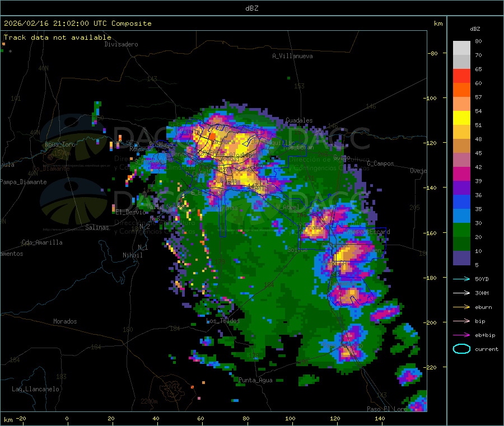Click the '2200m' elevation label
The height and width of the screenshot is (426, 504).
[149, 401]
